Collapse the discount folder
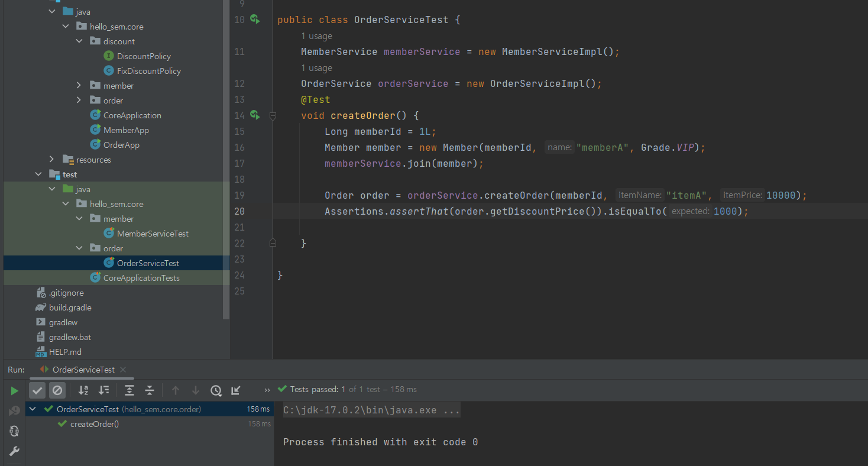 tap(79, 41)
